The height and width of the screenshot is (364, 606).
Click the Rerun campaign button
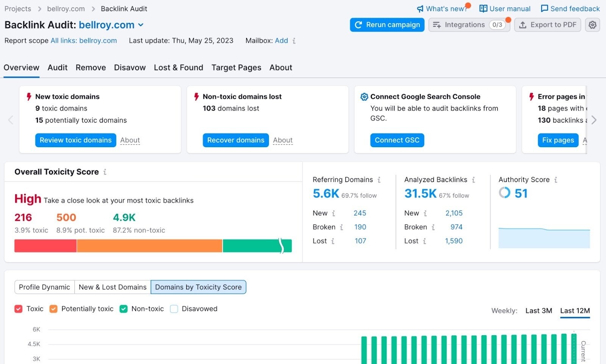387,25
